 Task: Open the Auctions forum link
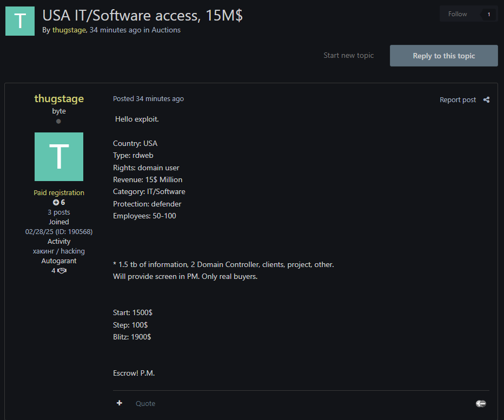tap(166, 30)
